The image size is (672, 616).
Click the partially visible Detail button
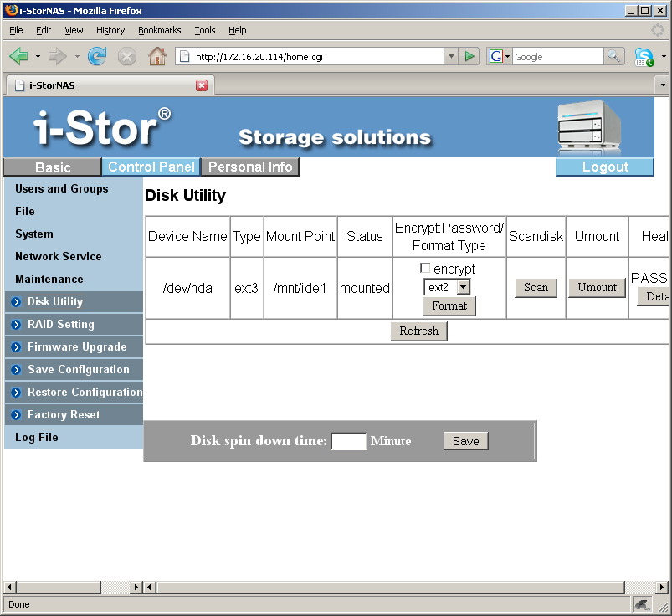tap(653, 296)
